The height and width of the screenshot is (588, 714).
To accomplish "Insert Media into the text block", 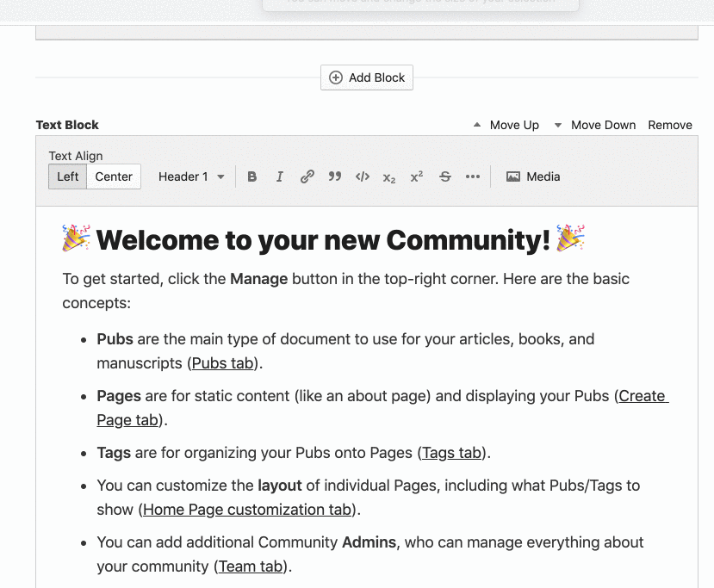I will tap(533, 176).
